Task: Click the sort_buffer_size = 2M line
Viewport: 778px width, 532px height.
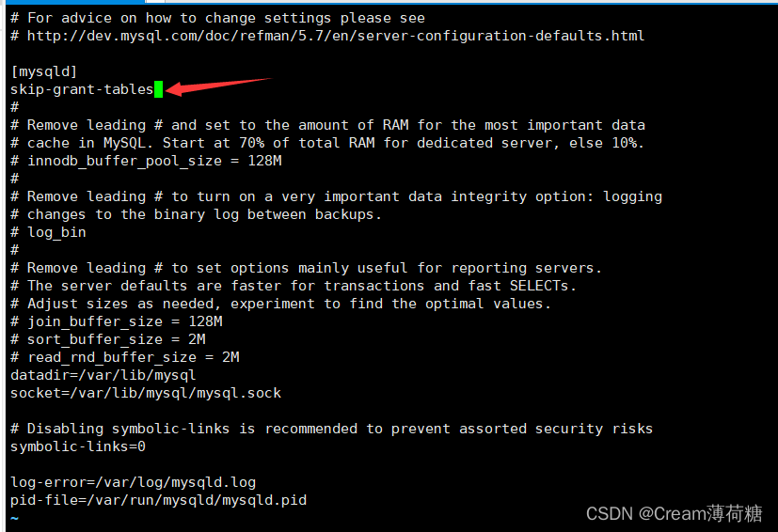Action: tap(108, 339)
